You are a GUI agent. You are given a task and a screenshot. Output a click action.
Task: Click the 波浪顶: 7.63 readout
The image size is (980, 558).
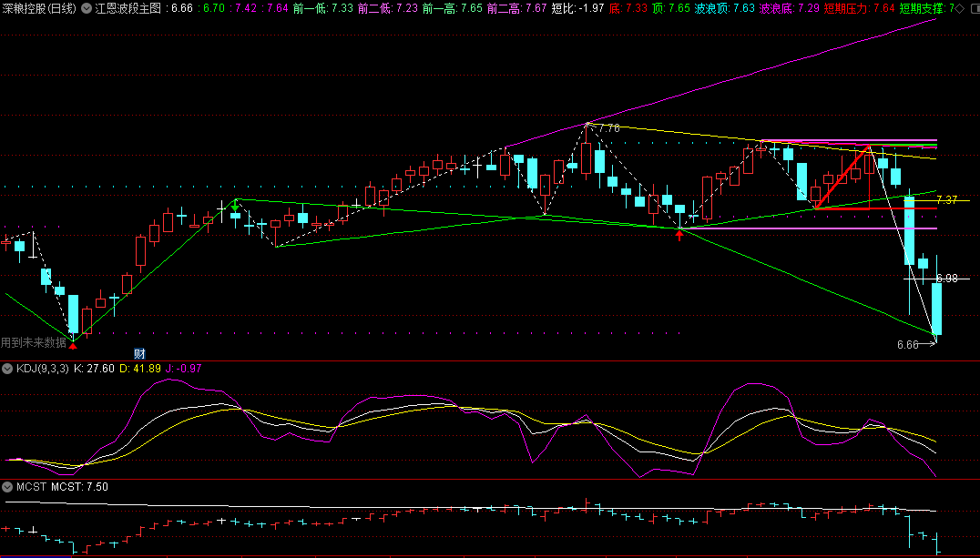coord(725,9)
